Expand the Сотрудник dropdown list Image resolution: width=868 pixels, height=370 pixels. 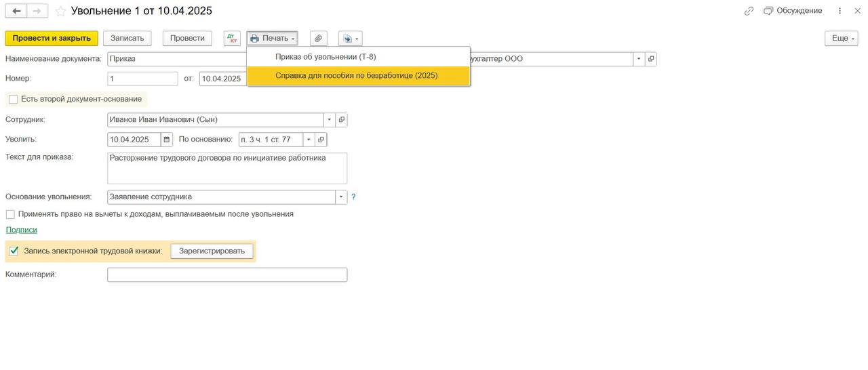[330, 120]
